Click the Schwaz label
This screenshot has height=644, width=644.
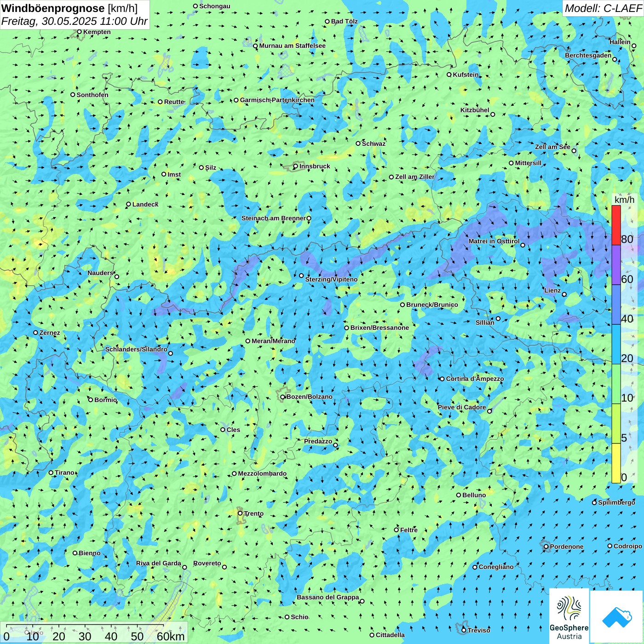pyautogui.click(x=374, y=144)
